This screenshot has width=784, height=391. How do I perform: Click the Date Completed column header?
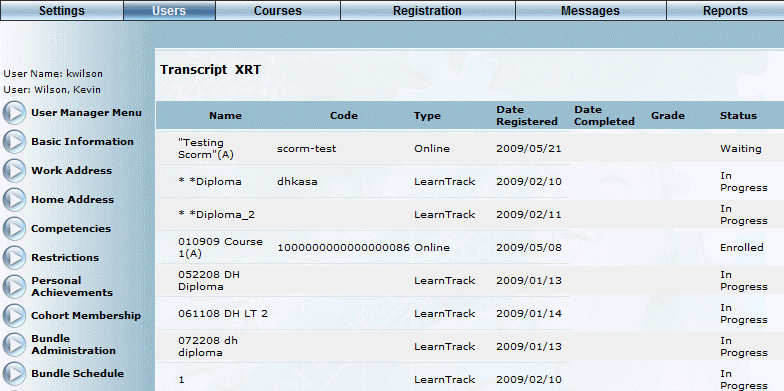point(604,116)
